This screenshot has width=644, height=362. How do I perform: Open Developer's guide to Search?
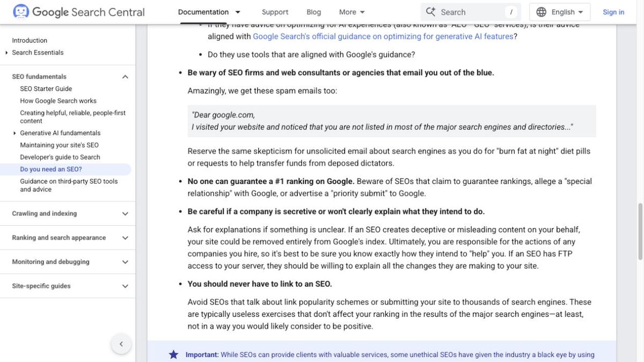click(60, 157)
